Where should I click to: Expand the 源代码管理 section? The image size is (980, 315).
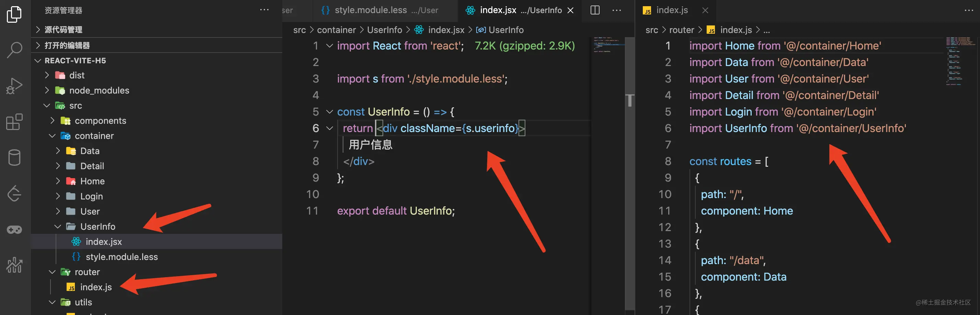156,30
